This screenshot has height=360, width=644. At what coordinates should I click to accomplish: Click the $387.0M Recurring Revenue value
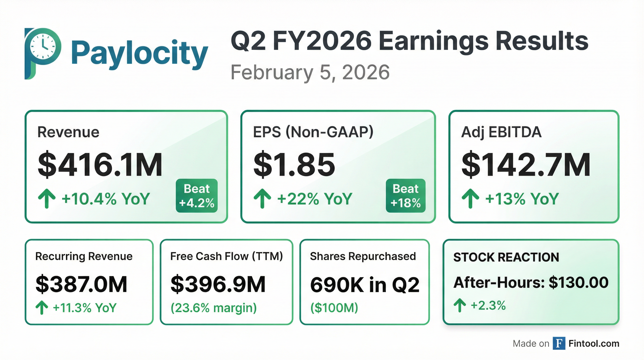[x=81, y=284]
